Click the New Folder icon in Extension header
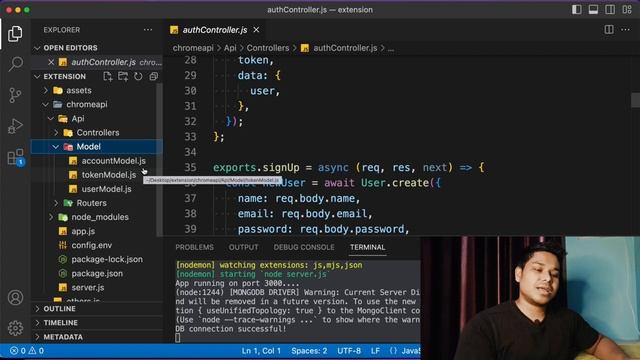640x360 pixels. coord(123,76)
